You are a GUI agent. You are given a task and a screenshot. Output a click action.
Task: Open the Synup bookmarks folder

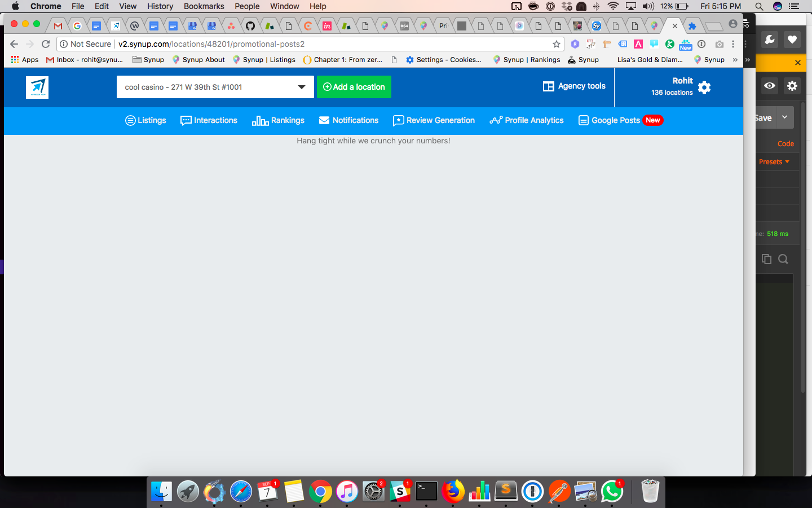click(148, 60)
